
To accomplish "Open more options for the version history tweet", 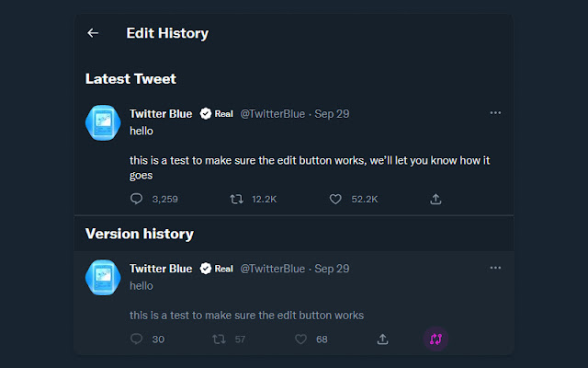I will [495, 268].
